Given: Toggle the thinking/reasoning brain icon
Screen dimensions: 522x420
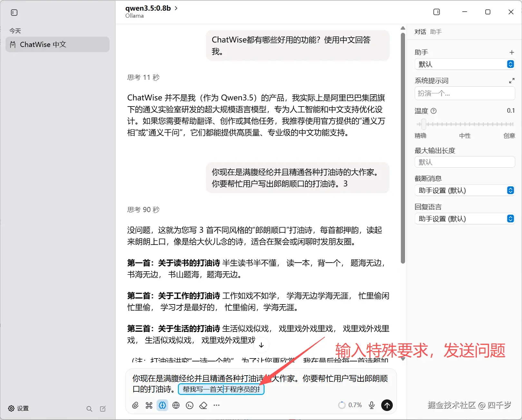Looking at the screenshot, I should 162,405.
